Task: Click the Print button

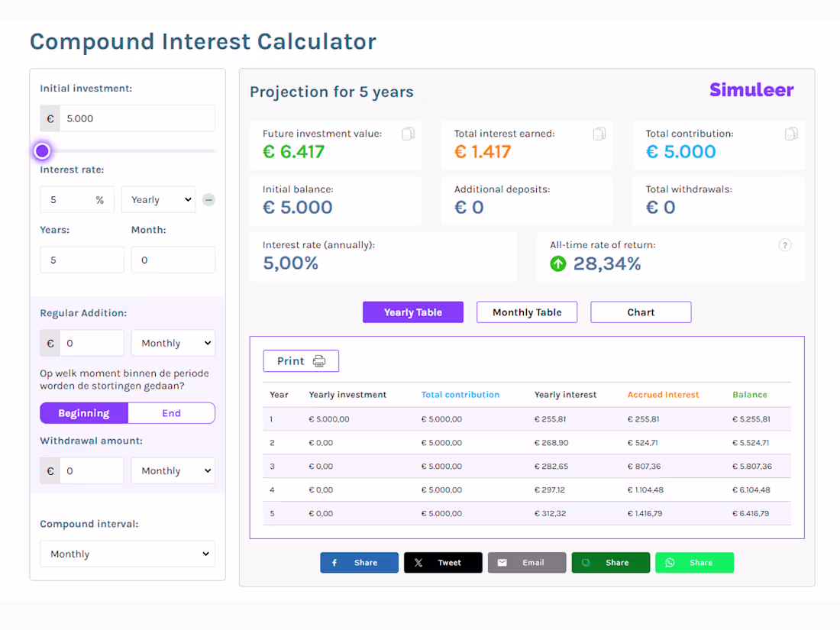Action: [301, 361]
